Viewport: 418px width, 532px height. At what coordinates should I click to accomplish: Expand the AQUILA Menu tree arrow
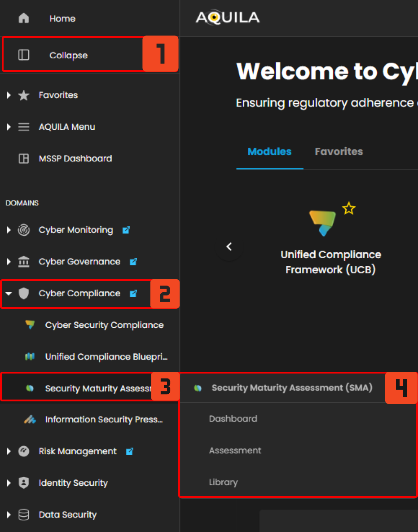coord(9,127)
